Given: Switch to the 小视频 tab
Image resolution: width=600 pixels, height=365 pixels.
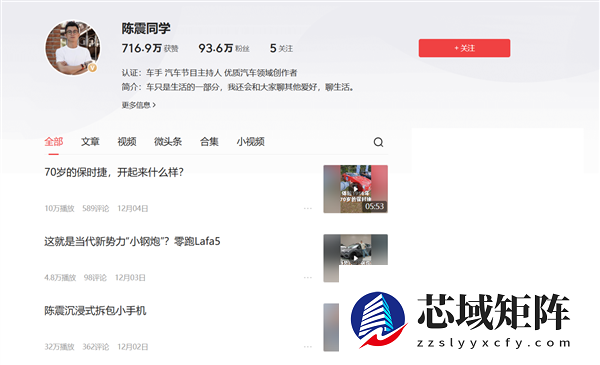Looking at the screenshot, I should [251, 142].
